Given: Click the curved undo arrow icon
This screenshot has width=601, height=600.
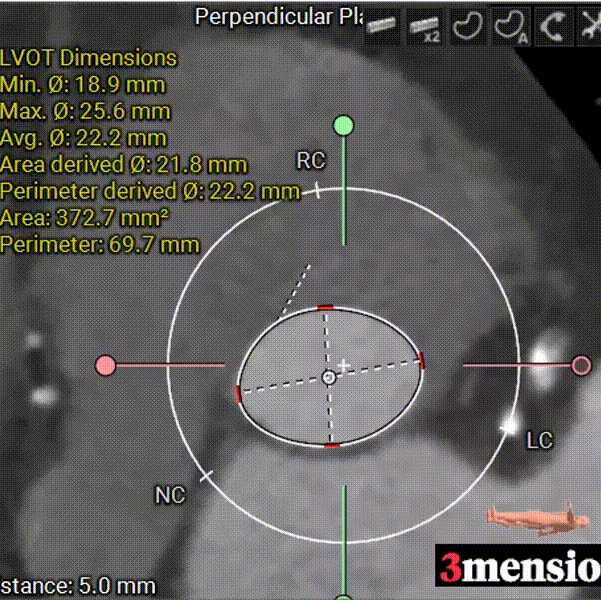Looking at the screenshot, I should 548,28.
